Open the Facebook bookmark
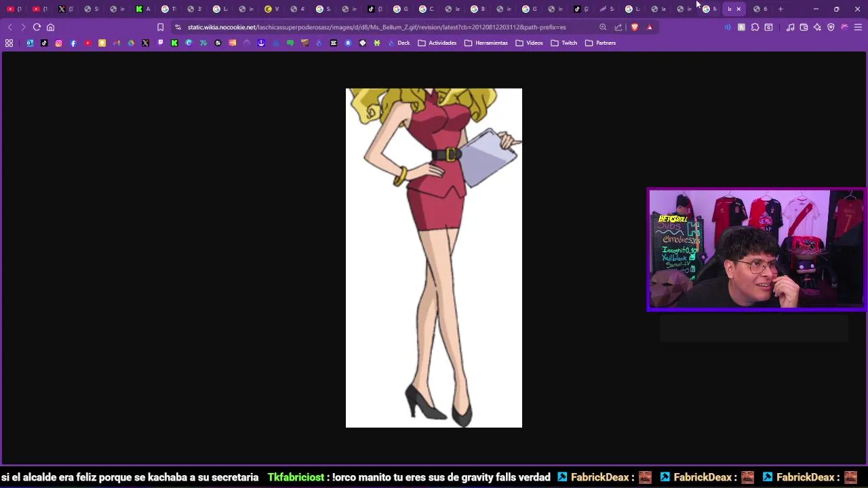The height and width of the screenshot is (488, 868). 73,43
